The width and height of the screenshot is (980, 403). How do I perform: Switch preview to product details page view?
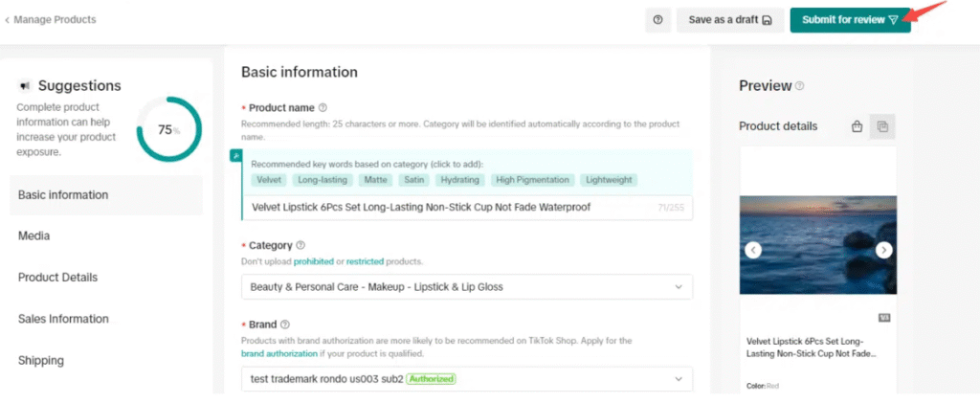tap(882, 126)
